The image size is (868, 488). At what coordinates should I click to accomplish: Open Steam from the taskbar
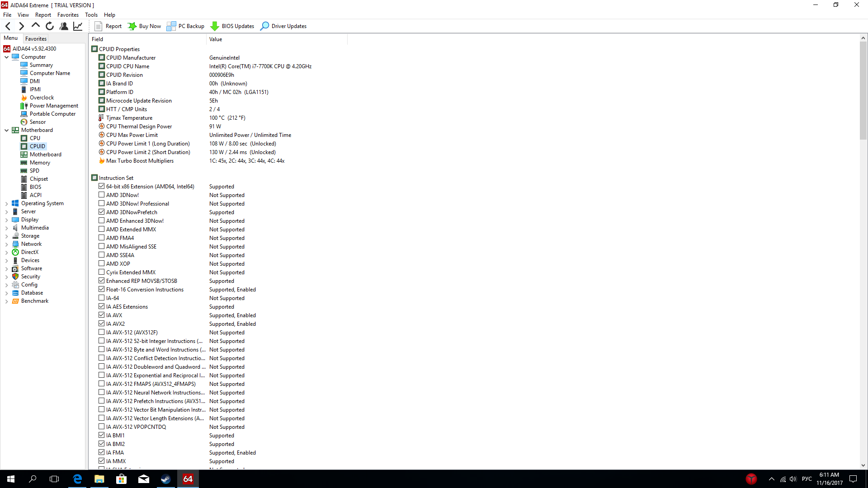coord(166,479)
